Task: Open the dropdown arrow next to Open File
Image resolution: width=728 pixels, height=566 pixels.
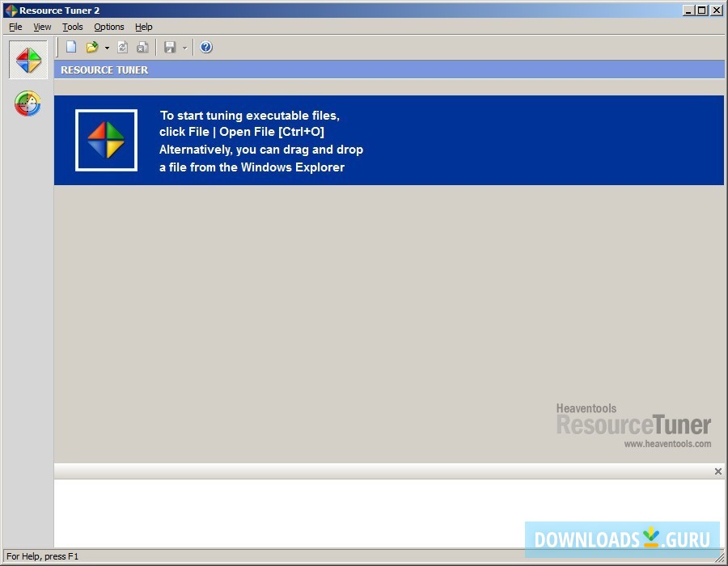Action: click(x=106, y=47)
